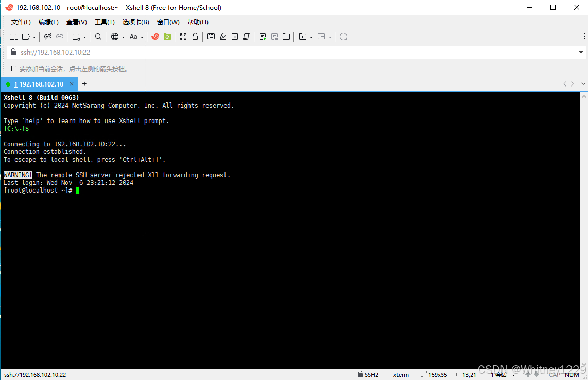Click the add current session arrow icon
Screen dimensions: 588x380
click(x=13, y=68)
